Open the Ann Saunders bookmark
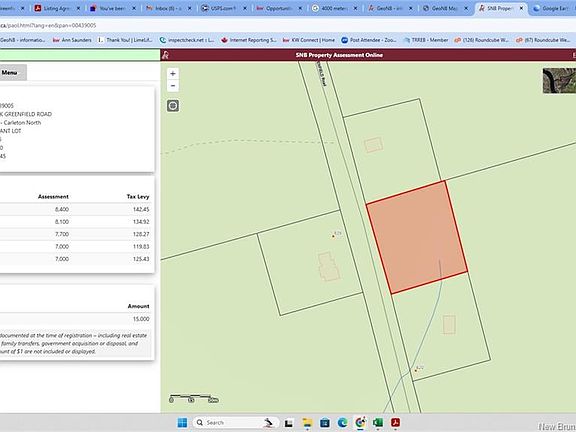Screen dimensions: 576x432 coord(72,40)
